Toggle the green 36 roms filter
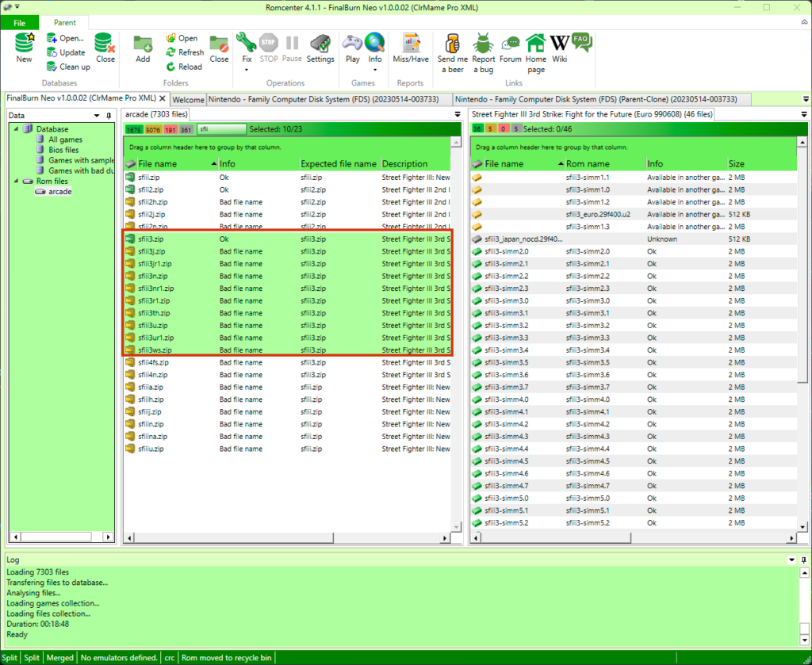This screenshot has height=665, width=812. click(x=477, y=129)
